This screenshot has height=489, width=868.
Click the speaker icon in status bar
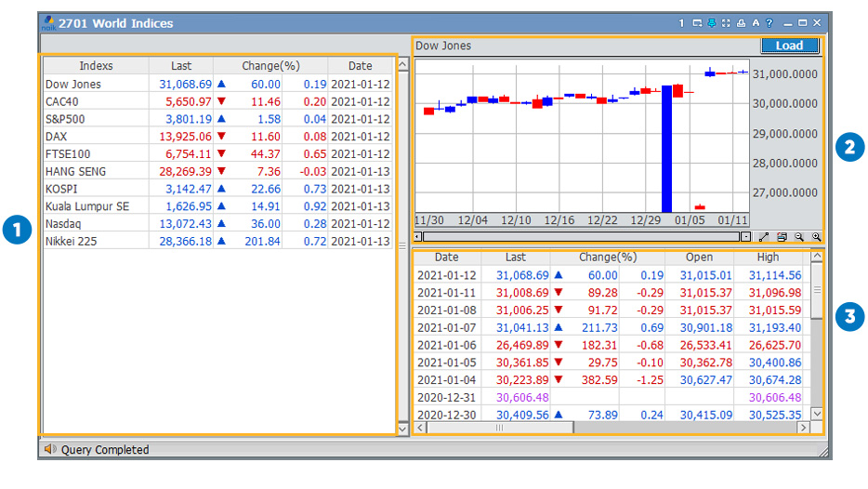[49, 449]
